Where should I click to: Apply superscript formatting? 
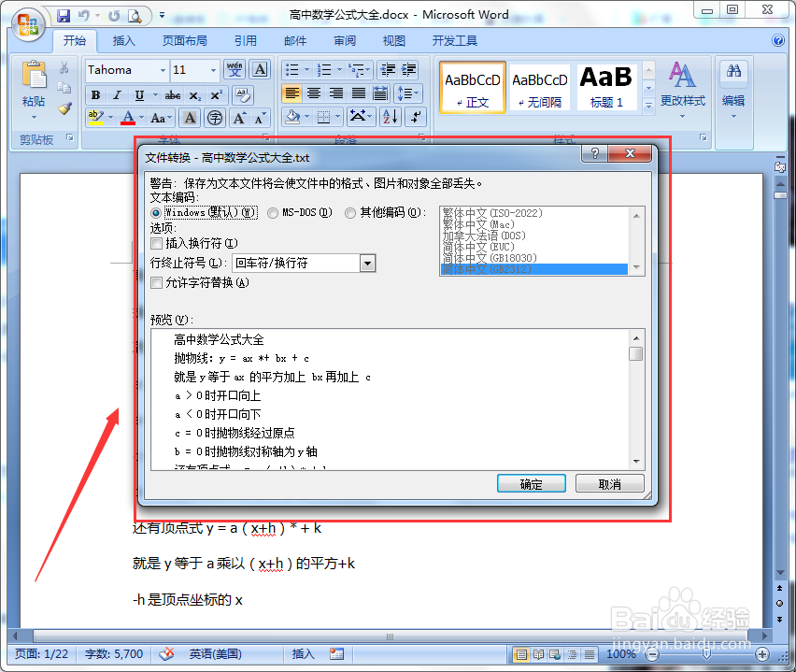216,95
